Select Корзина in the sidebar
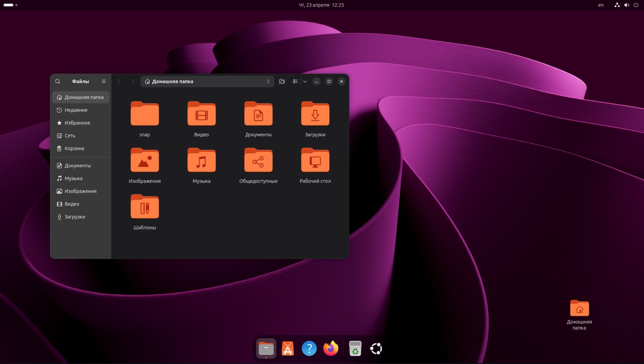Viewport: 644px width, 364px height. (x=74, y=148)
